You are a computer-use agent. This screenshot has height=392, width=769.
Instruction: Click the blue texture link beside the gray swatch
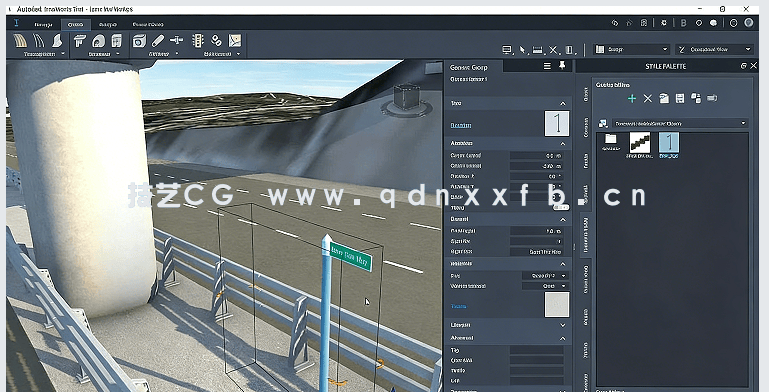[x=459, y=306]
